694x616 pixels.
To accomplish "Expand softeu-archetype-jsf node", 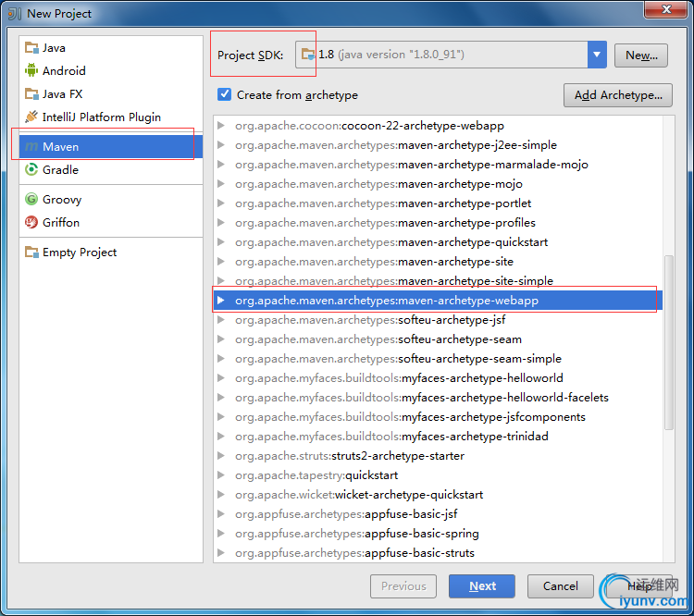I will click(221, 320).
